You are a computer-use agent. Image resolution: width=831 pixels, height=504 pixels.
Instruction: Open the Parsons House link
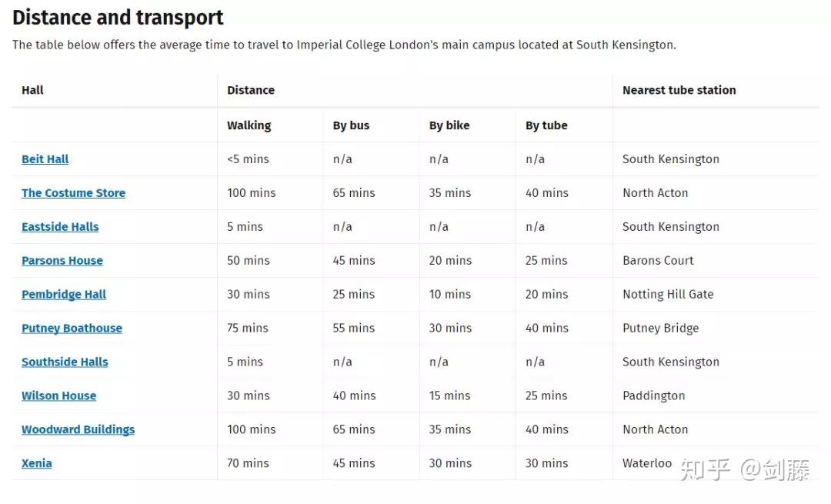62,261
